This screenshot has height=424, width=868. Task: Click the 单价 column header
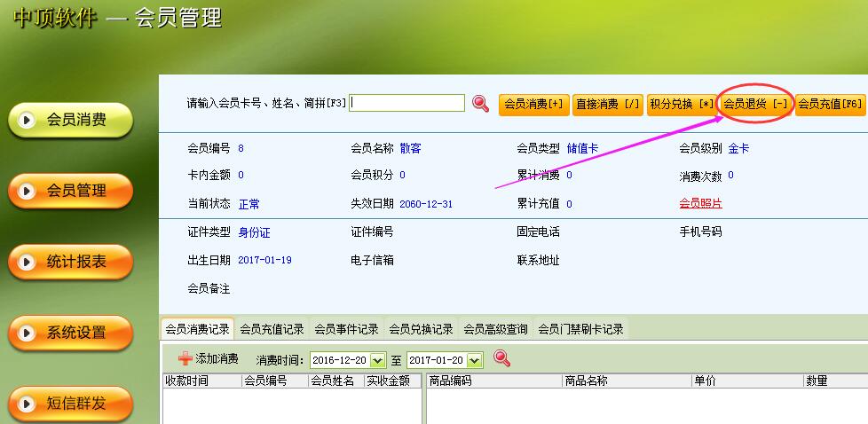[x=747, y=381]
